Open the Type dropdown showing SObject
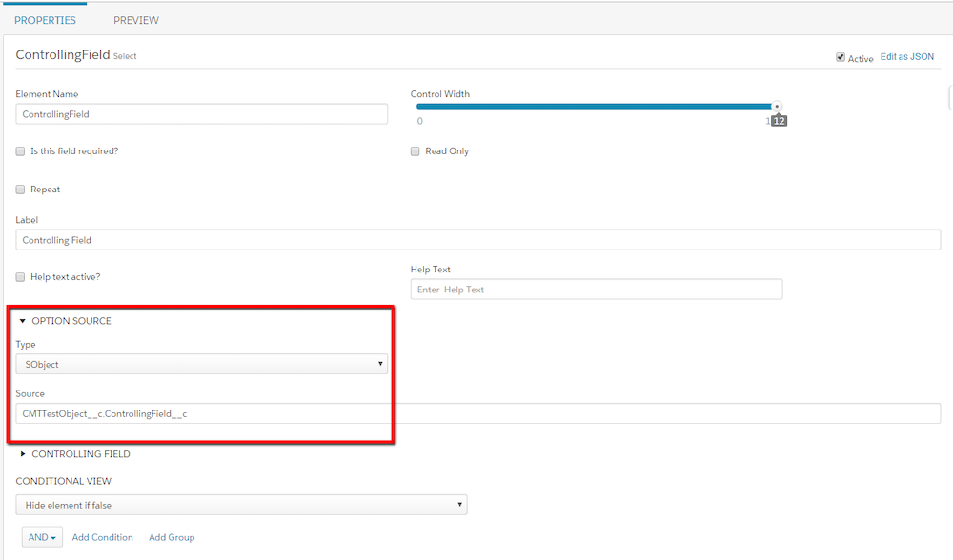Image resolution: width=953 pixels, height=560 pixels. (202, 364)
